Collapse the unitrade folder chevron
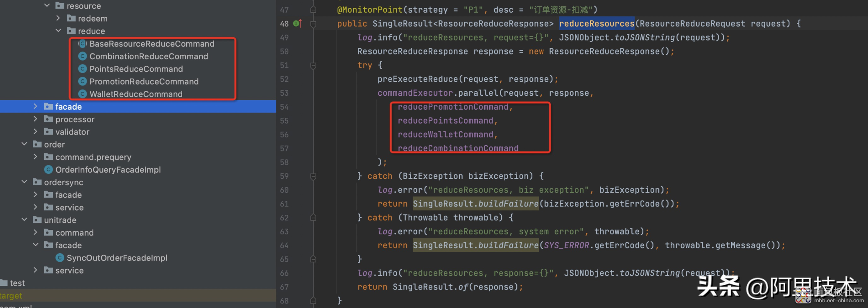Image resolution: width=868 pixels, height=308 pixels. click(24, 220)
